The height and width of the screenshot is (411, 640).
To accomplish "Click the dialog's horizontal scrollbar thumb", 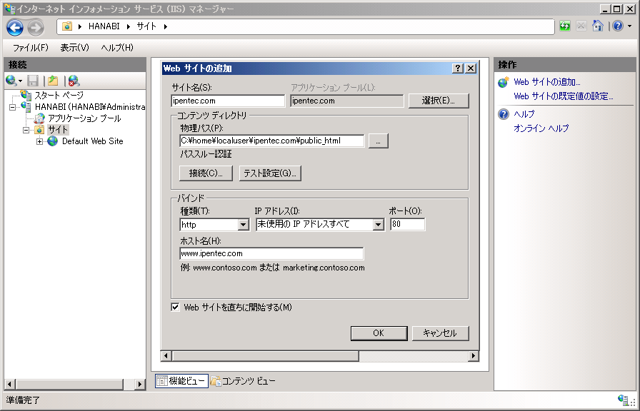I will [265, 356].
